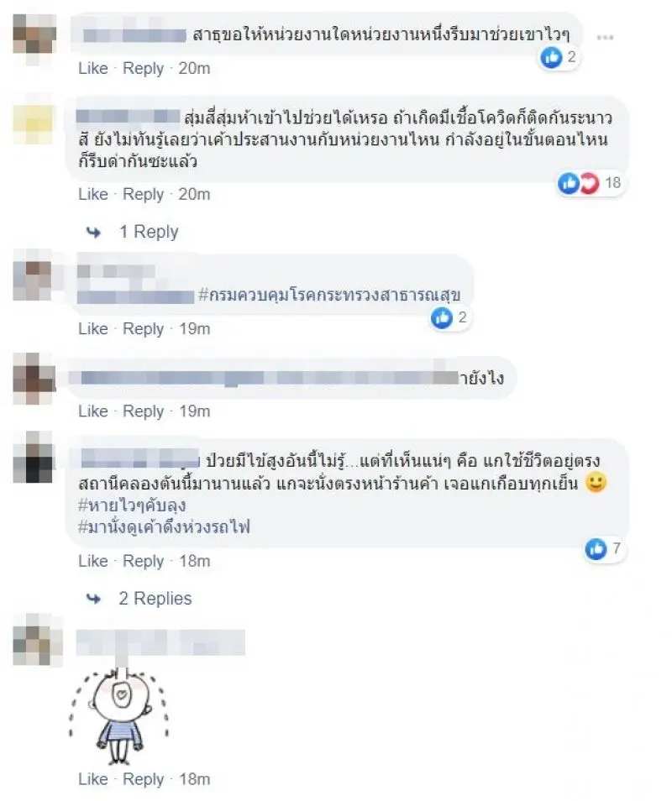Click the smiley emoji in the comment
672x801 pixels.
pyautogui.click(x=596, y=482)
